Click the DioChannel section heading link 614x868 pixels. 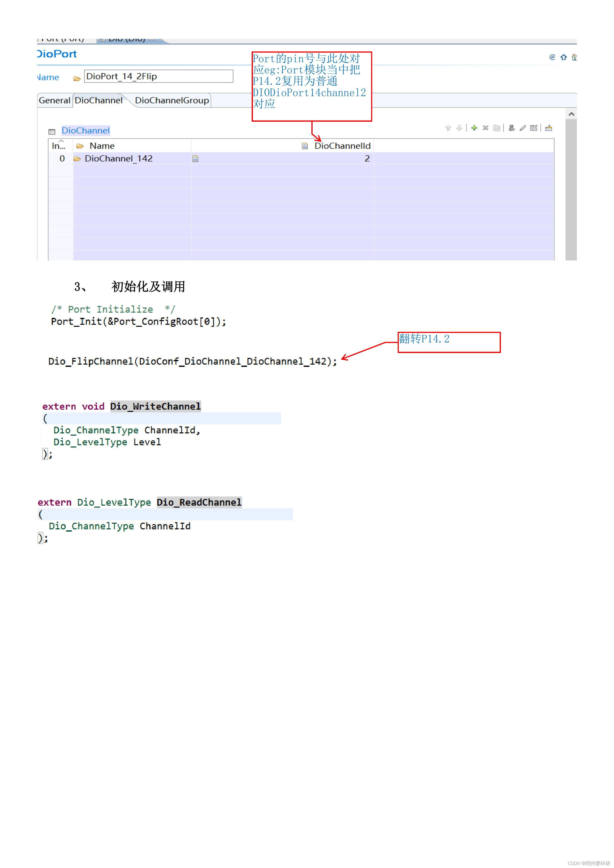click(x=85, y=131)
